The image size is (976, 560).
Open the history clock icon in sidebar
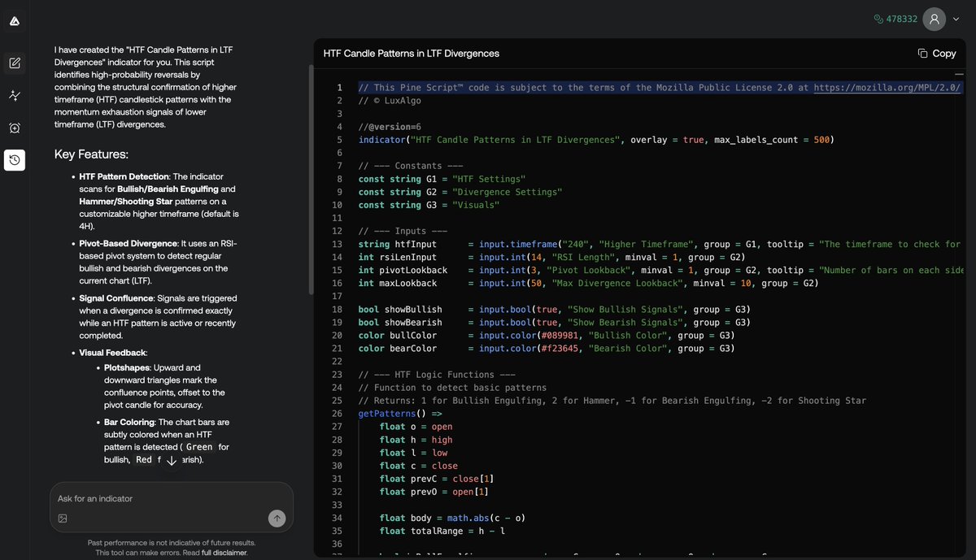pos(15,160)
